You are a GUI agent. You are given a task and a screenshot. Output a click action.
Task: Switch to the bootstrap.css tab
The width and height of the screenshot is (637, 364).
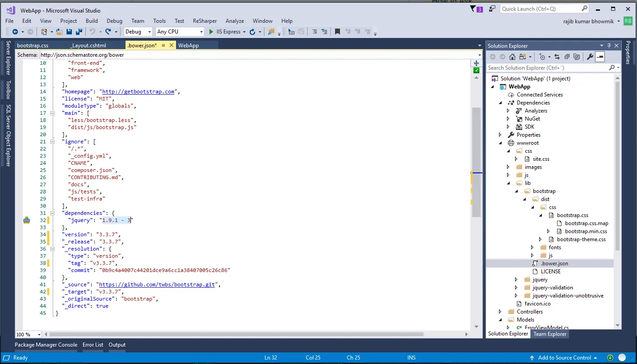33,46
